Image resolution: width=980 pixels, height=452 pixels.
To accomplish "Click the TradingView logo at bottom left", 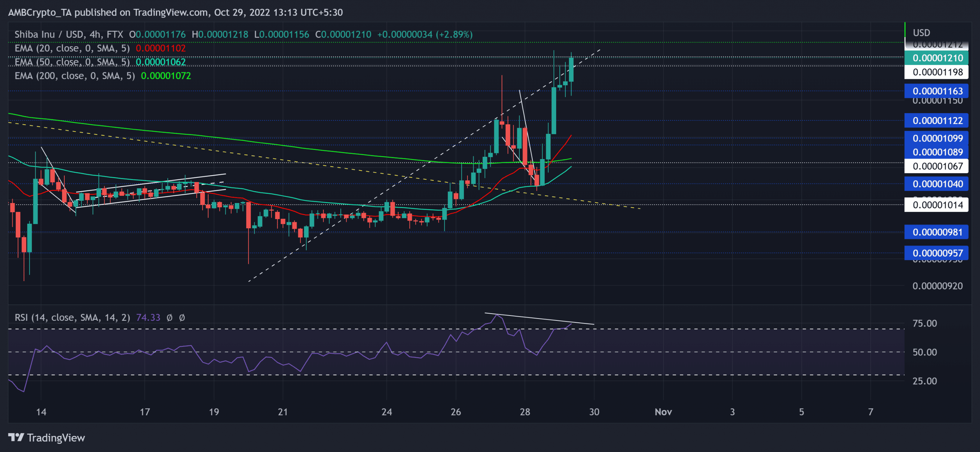I will click(46, 437).
